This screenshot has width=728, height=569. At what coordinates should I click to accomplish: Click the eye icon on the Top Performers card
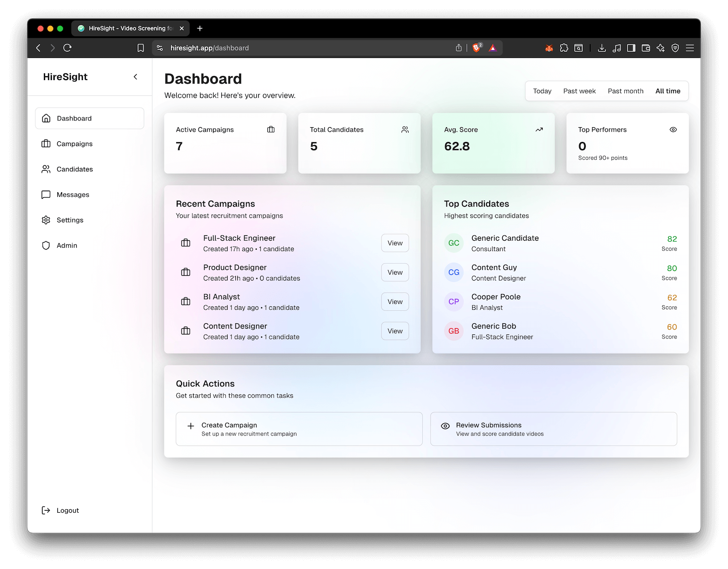click(x=673, y=130)
